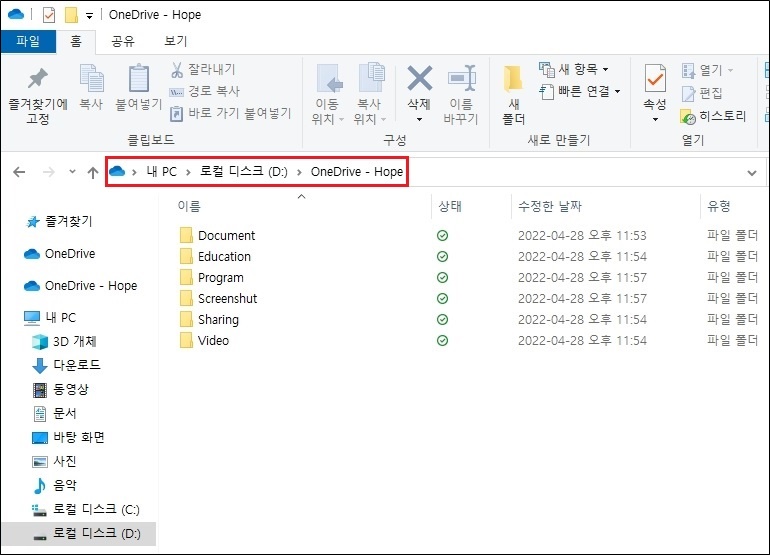The width and height of the screenshot is (770, 555).
Task: Select Quick Access (즐겨찾기) in sidebar
Action: [59, 222]
